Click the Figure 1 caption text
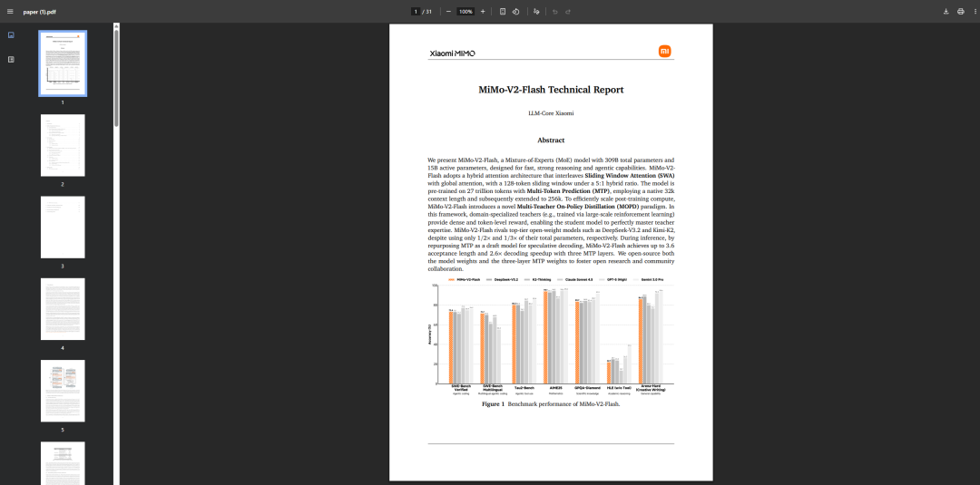This screenshot has height=485, width=980. click(x=551, y=404)
